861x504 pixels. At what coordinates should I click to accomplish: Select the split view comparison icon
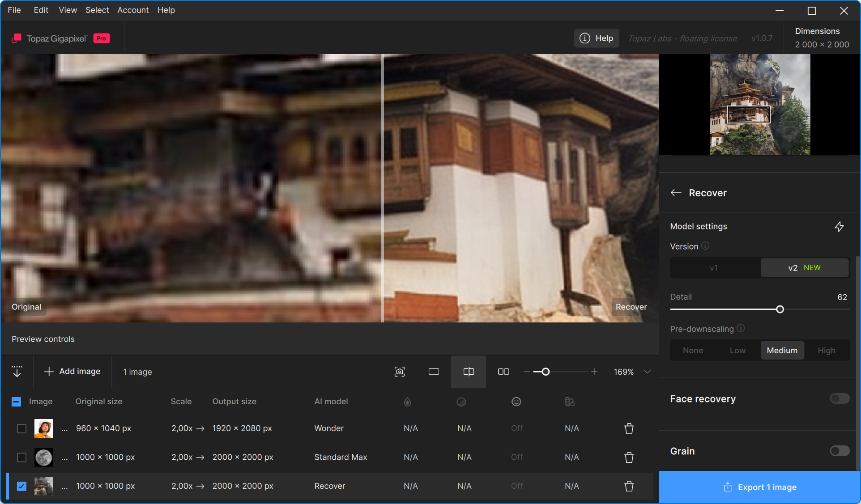[x=469, y=372]
